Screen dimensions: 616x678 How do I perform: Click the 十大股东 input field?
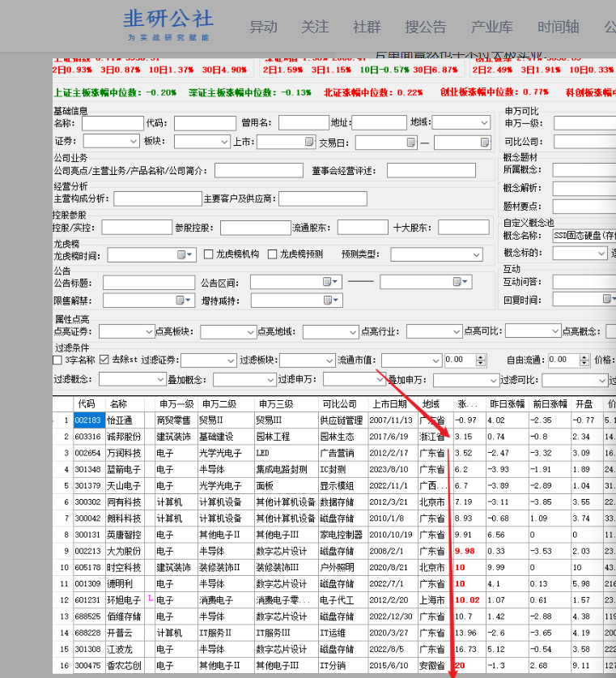pos(464,227)
